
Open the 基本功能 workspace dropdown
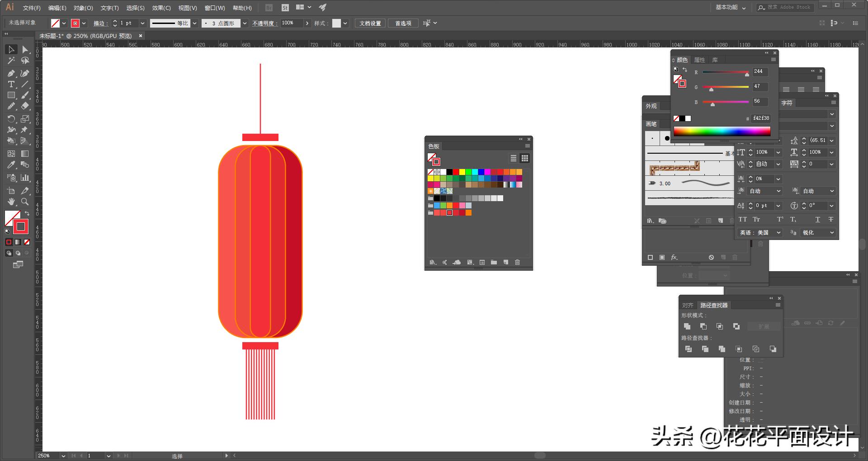point(731,8)
